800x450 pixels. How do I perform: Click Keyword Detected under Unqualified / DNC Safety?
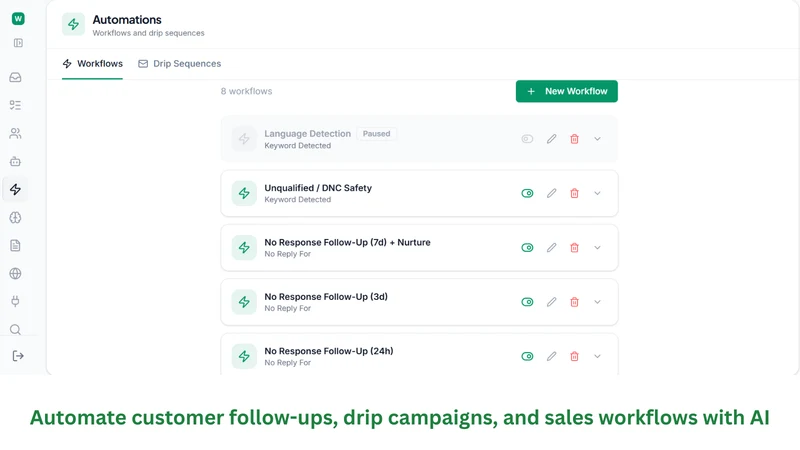point(297,199)
